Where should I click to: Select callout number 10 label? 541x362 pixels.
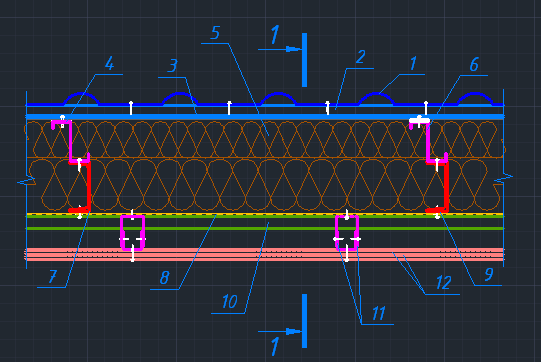coord(229,302)
